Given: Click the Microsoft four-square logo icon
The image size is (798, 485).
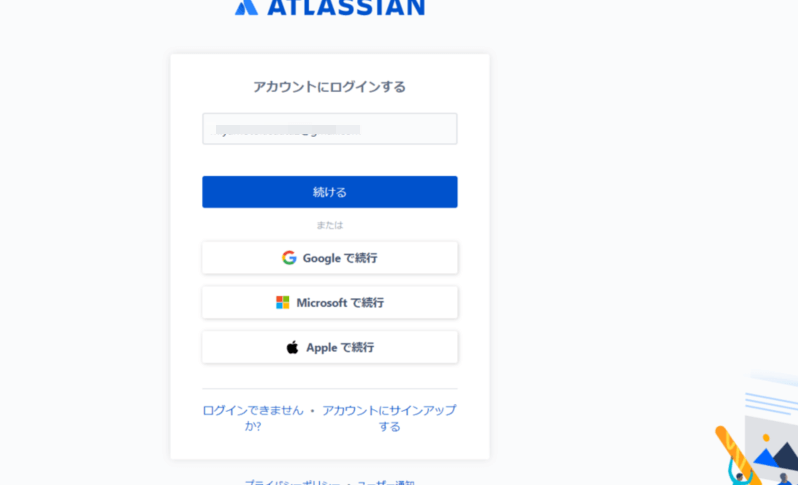Looking at the screenshot, I should tap(283, 302).
